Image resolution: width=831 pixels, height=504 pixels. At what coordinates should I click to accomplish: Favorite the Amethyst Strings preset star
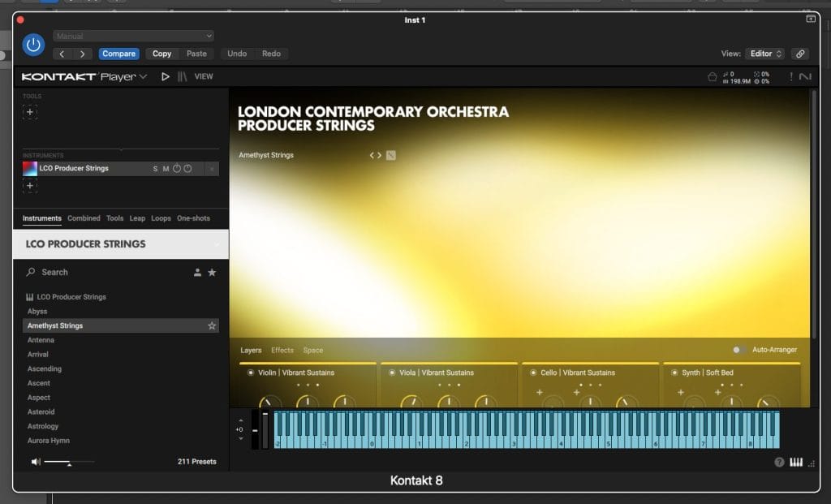[x=211, y=325]
